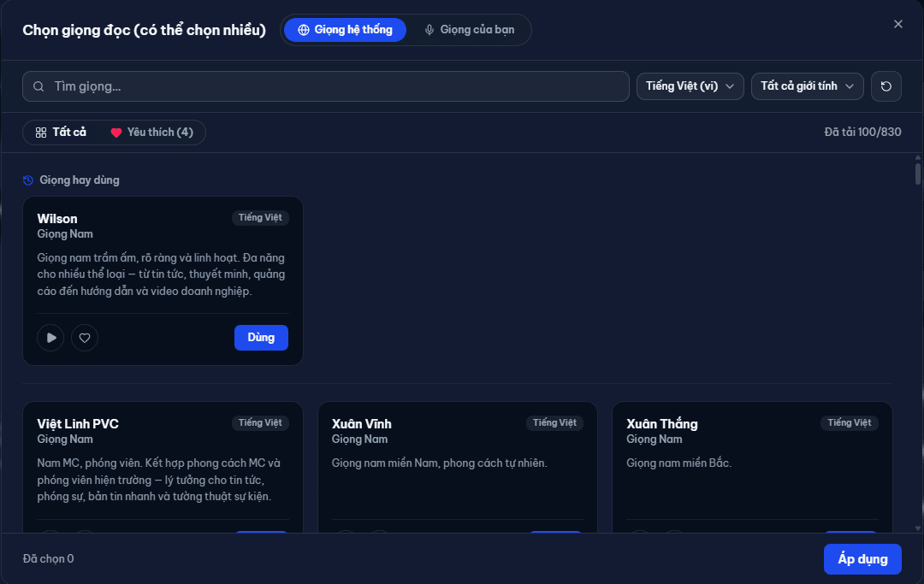The image size is (924, 584).
Task: Switch to Giọng hệ thống tab
Action: point(346,30)
